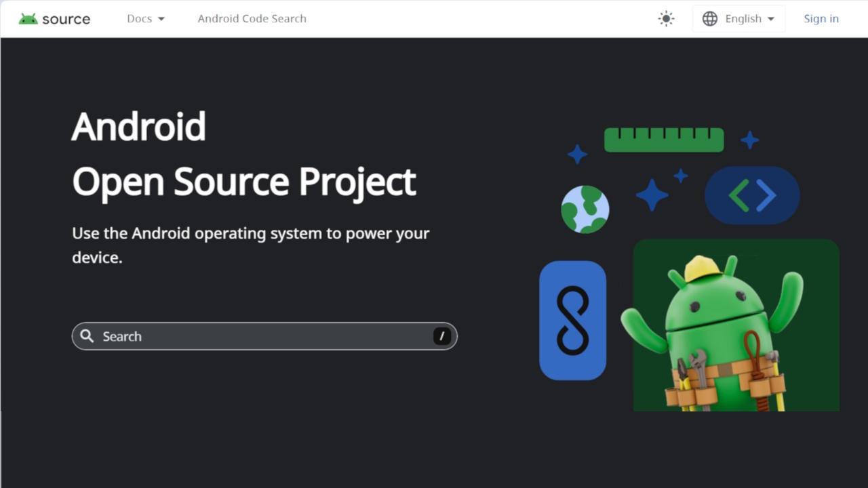Click the magnifying glass search icon

[x=87, y=336]
